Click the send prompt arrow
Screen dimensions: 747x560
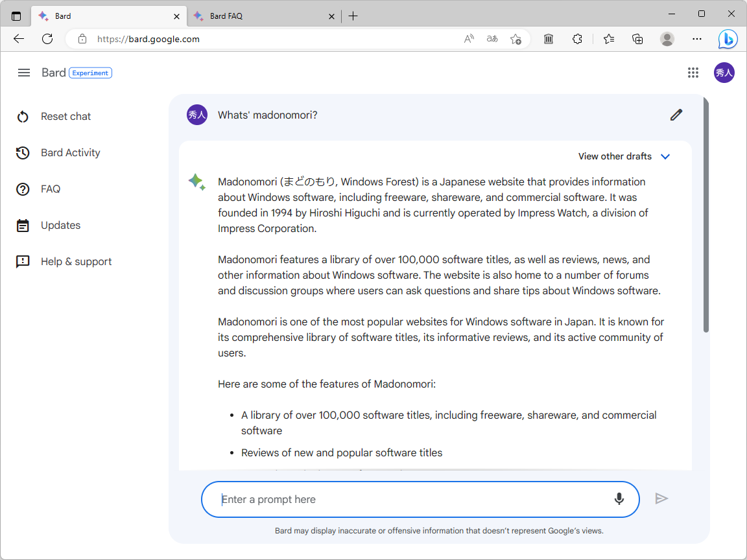pyautogui.click(x=661, y=498)
